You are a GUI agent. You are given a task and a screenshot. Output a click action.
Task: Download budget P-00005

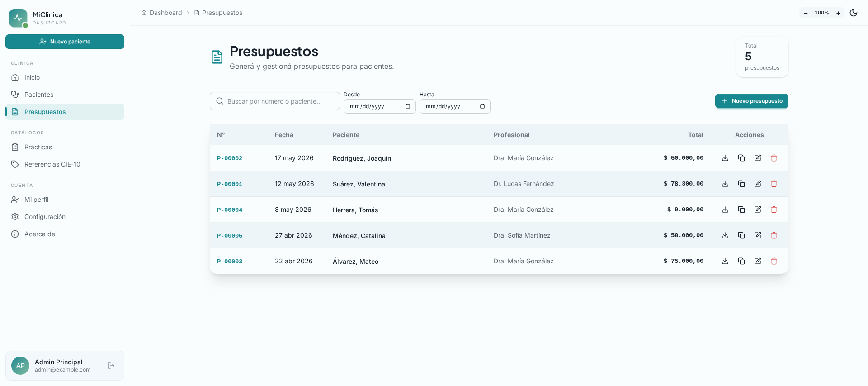click(x=725, y=235)
